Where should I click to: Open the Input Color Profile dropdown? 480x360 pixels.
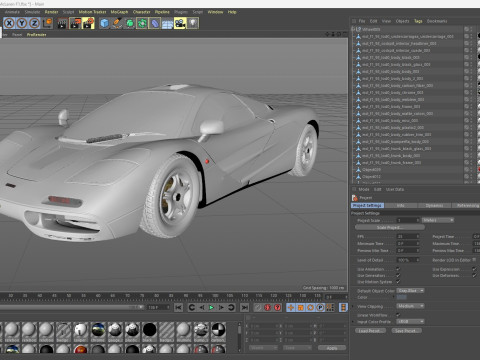click(410, 322)
